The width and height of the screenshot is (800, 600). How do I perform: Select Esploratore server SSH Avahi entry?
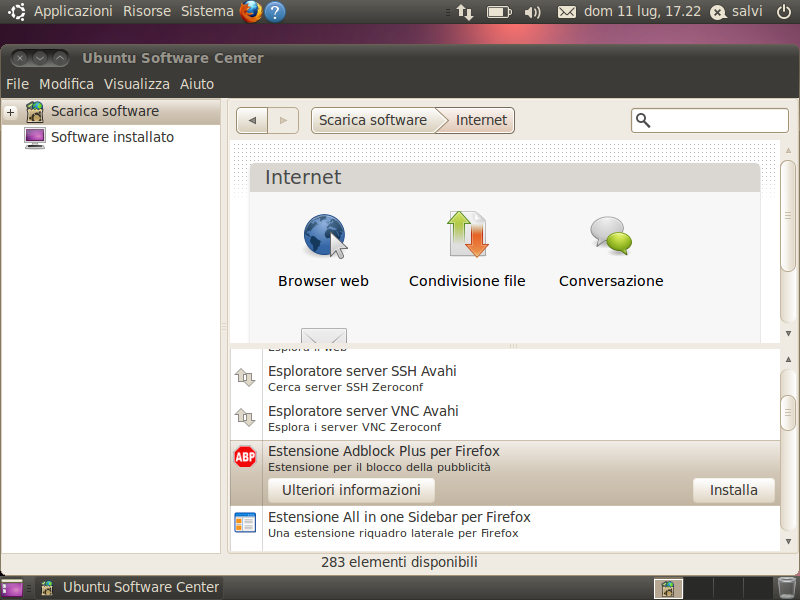click(x=505, y=378)
